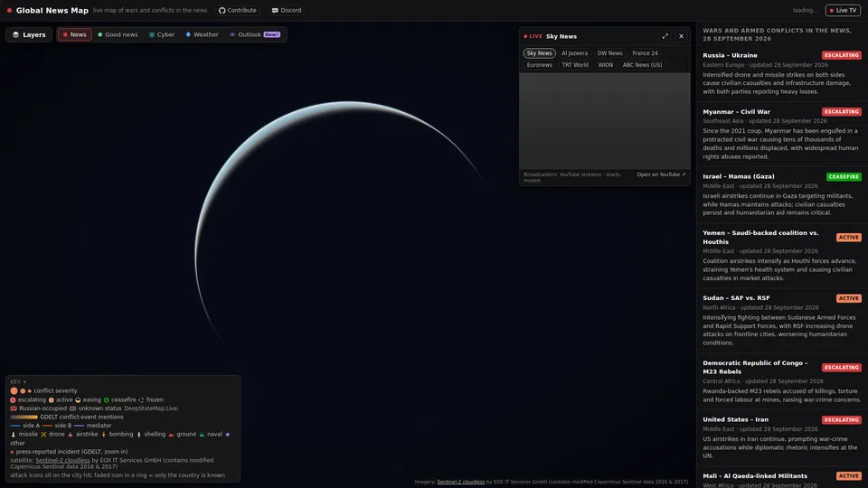Click the airstrike icon in legend

coord(70,435)
